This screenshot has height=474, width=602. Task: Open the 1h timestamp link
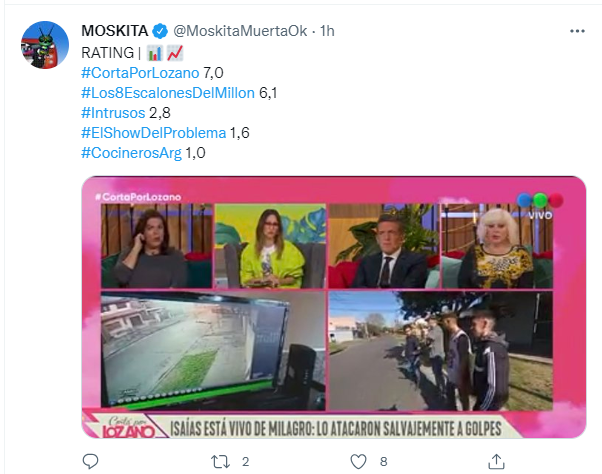[x=327, y=31]
